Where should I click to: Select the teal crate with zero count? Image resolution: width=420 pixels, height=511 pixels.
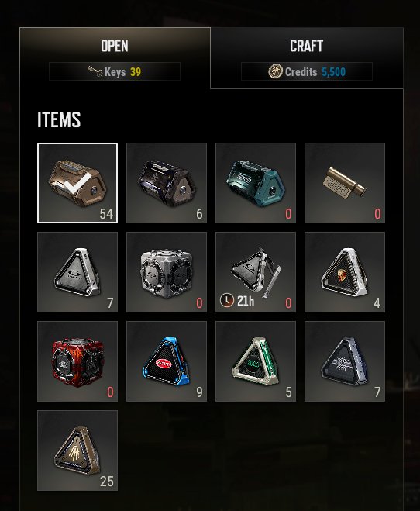click(256, 183)
